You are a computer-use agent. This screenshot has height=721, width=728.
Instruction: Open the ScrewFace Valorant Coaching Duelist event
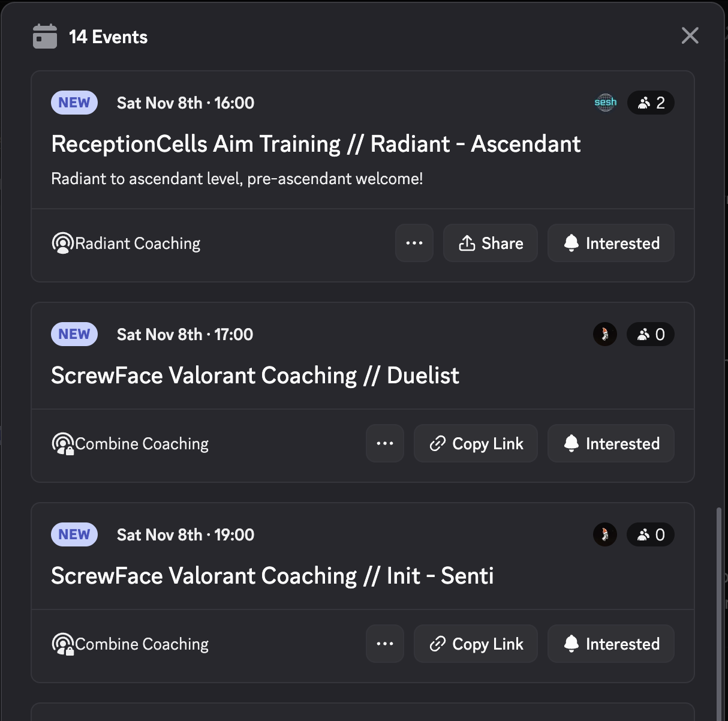(x=255, y=375)
